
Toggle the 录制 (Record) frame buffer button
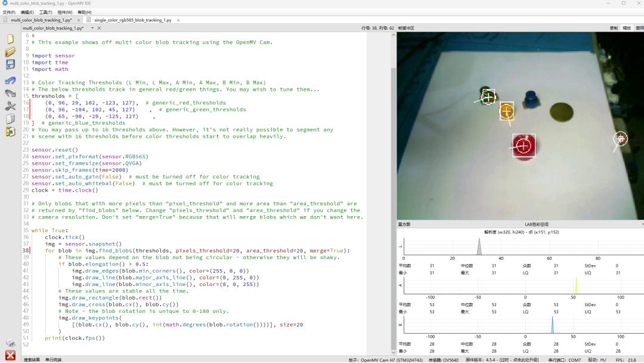[614, 28]
